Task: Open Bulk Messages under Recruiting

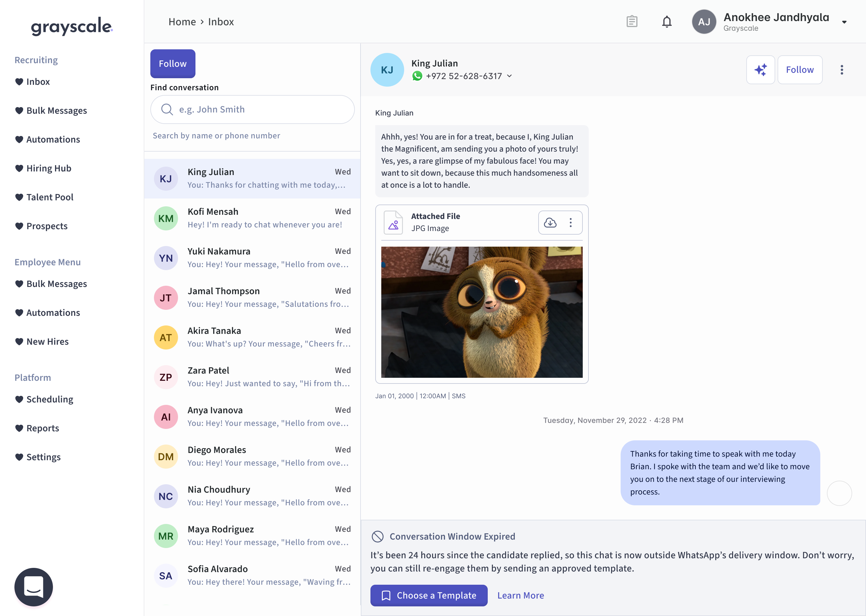Action: [x=51, y=110]
